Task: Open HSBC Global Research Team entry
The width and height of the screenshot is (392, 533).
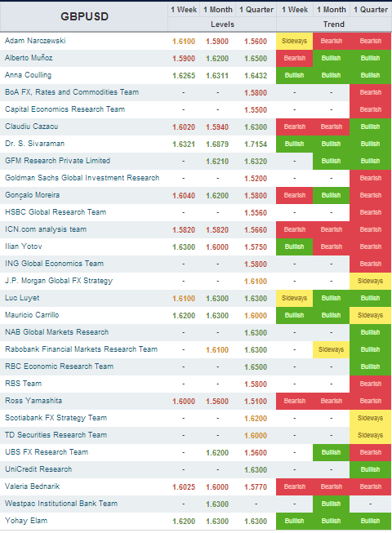Action: 56,212
